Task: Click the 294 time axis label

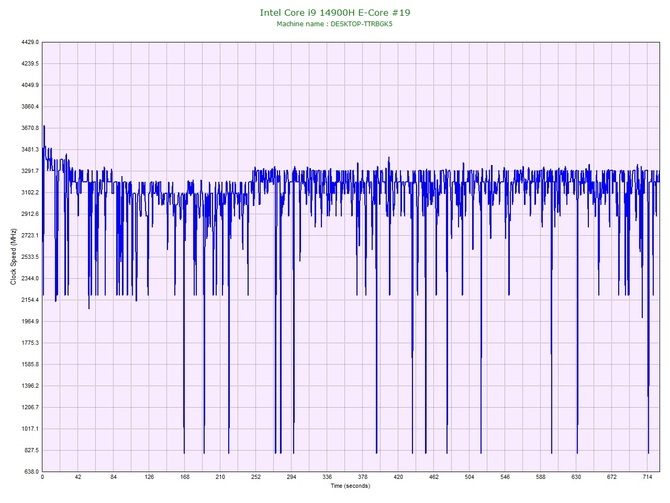Action: click(291, 477)
